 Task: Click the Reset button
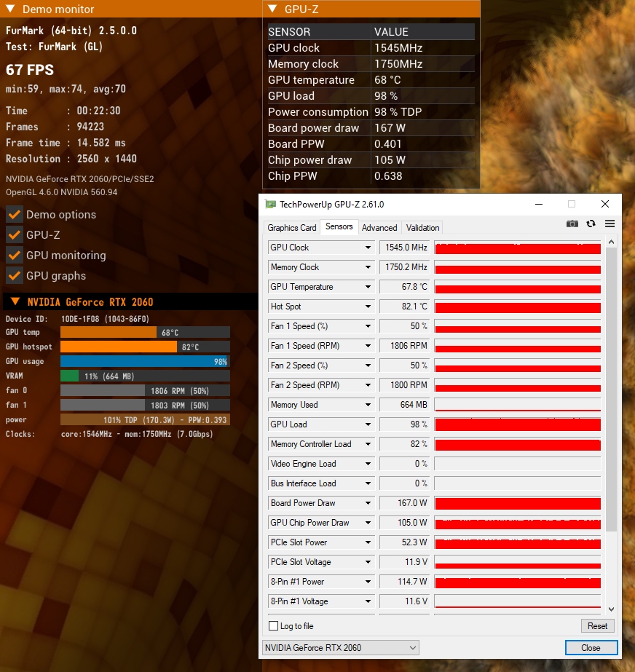597,625
